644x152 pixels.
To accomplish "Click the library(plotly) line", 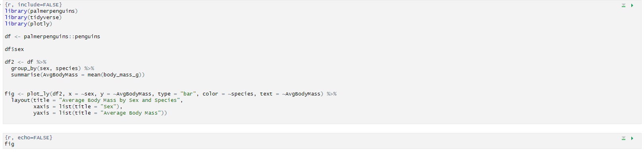I will click(29, 24).
